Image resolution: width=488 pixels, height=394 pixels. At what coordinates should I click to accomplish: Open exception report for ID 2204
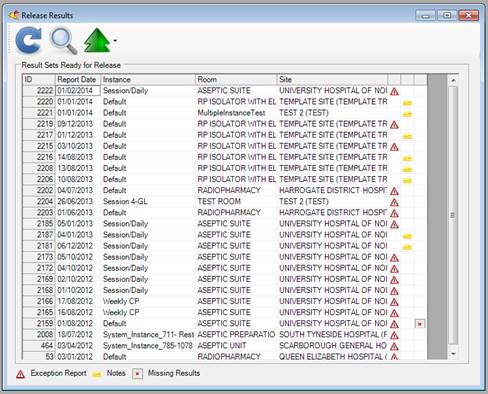click(394, 202)
